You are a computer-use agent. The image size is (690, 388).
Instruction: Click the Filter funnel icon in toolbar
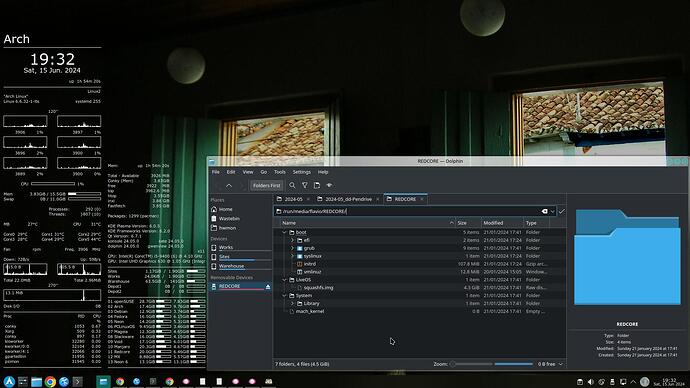pos(305,185)
